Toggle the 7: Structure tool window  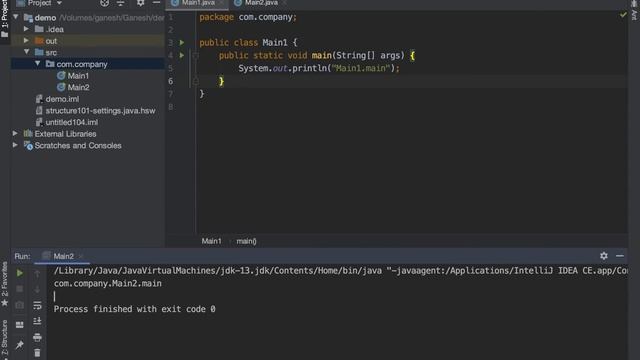click(x=4, y=339)
